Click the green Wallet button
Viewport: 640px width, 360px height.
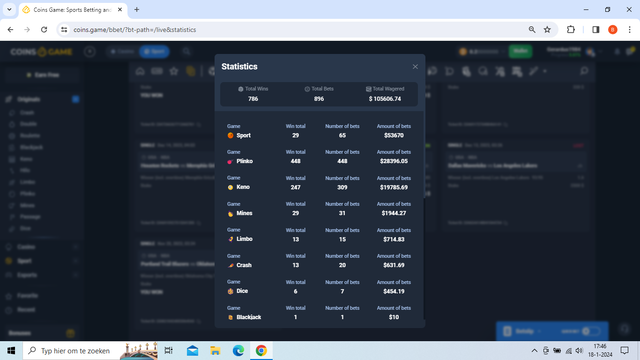tap(520, 51)
